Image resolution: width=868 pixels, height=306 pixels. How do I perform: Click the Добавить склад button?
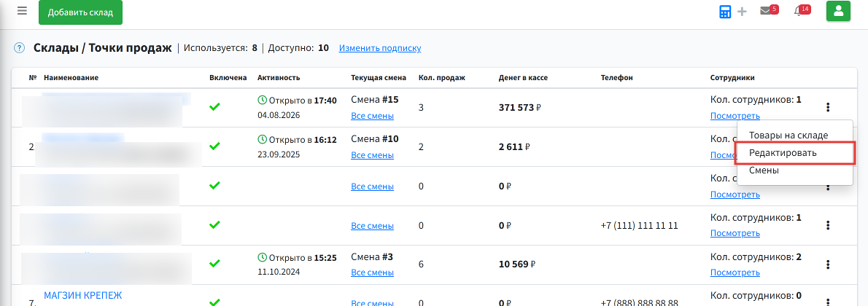[80, 12]
